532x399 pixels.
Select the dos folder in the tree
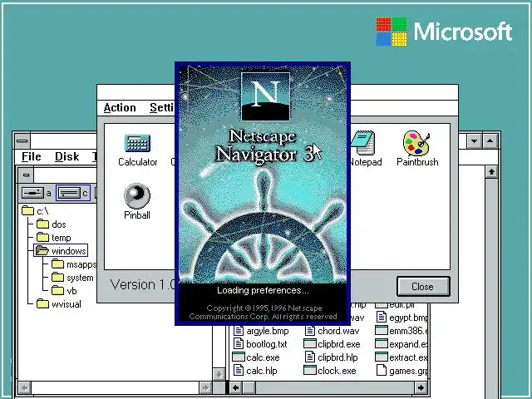pyautogui.click(x=51, y=224)
